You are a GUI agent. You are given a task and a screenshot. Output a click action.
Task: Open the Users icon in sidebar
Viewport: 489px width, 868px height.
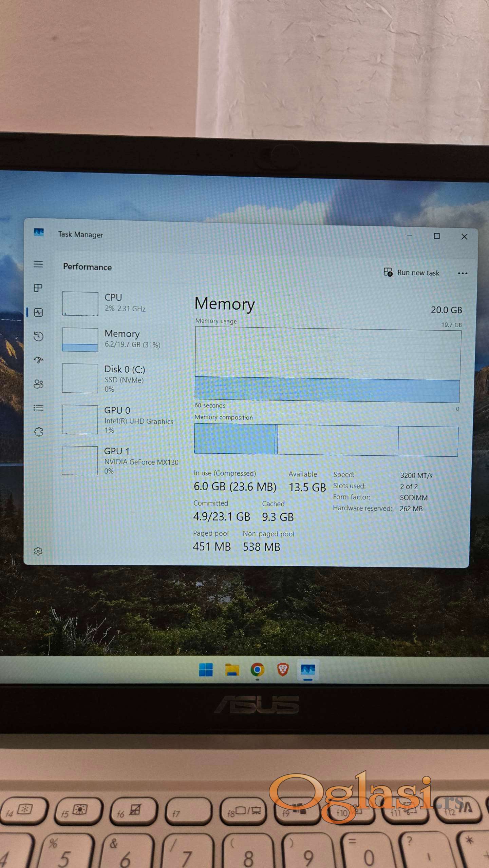point(38,384)
